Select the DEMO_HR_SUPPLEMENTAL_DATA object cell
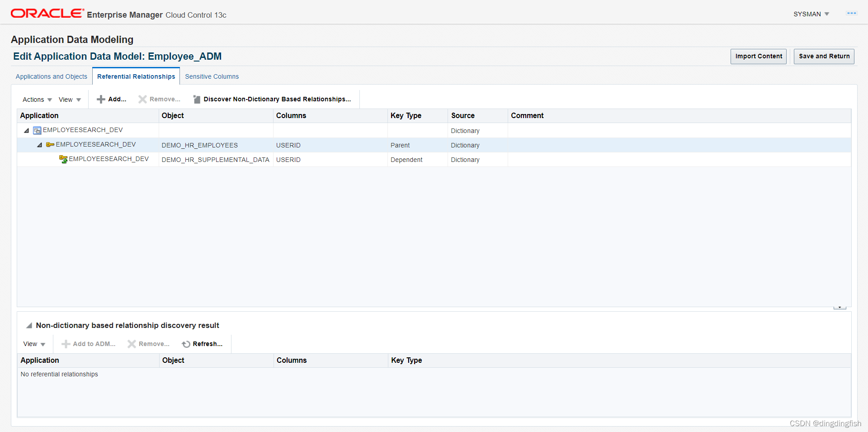The width and height of the screenshot is (868, 432). [x=216, y=160]
